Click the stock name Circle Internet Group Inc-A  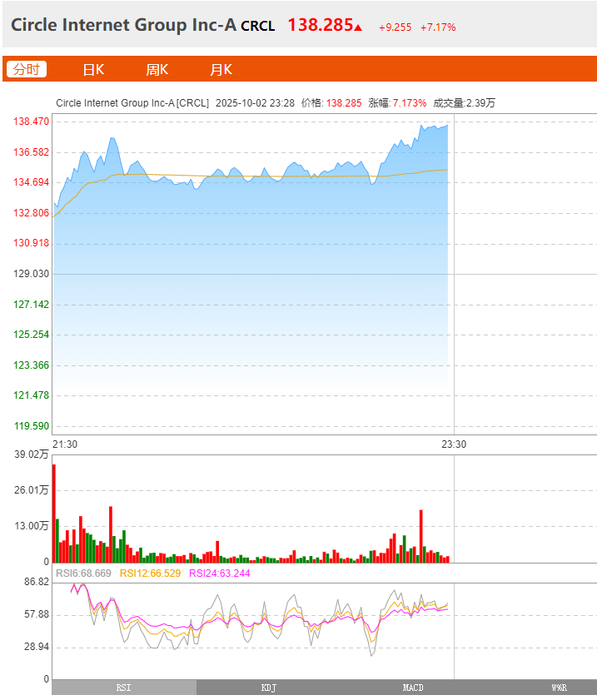tap(123, 25)
